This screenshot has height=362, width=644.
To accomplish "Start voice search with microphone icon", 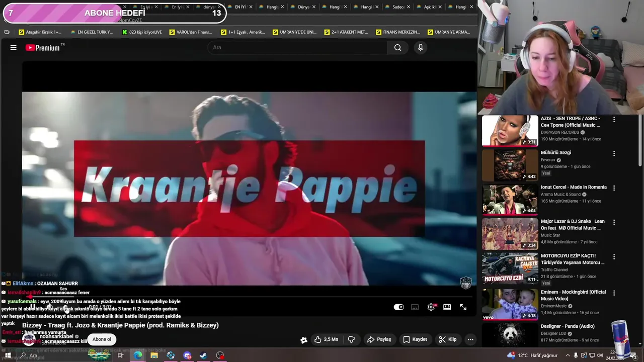I will click(x=421, y=48).
